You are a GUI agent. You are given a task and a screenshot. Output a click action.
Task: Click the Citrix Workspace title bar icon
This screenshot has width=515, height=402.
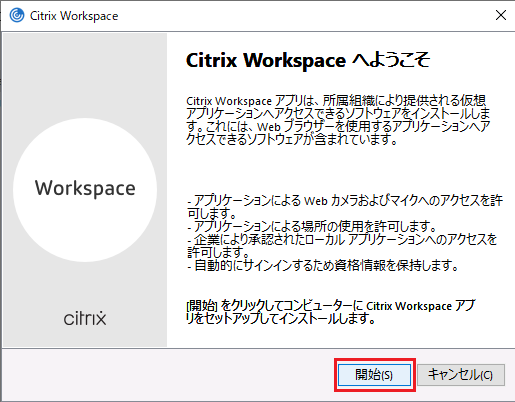17,15
